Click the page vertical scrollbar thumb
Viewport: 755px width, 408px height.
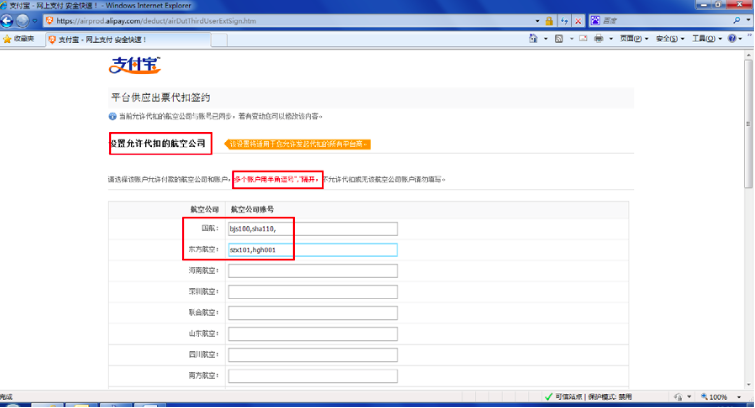[x=749, y=124]
